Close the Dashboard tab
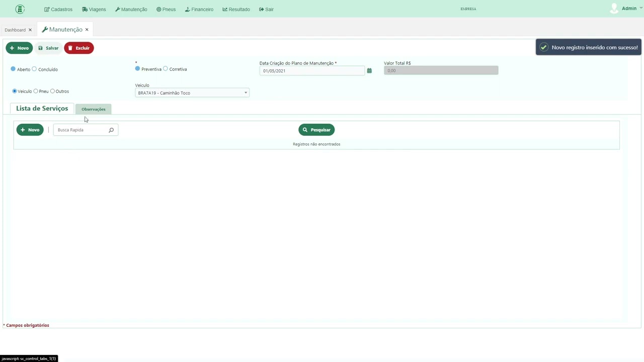The width and height of the screenshot is (644, 362). (30, 30)
